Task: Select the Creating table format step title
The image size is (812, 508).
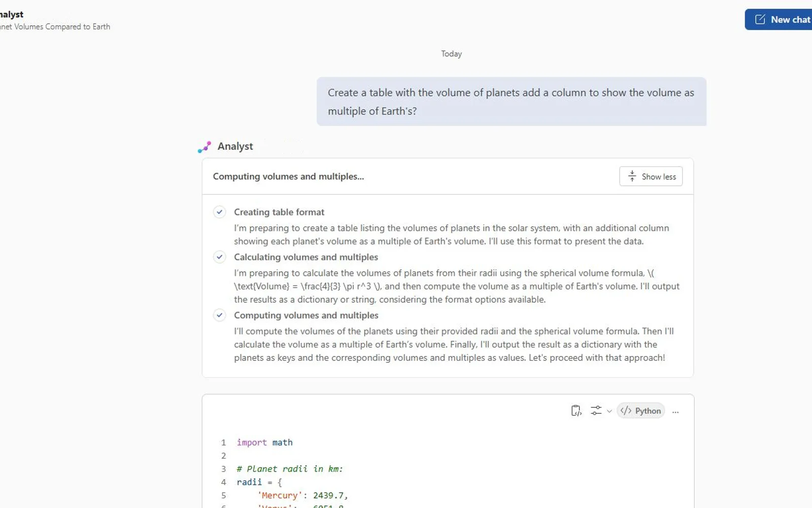Action: click(x=279, y=212)
